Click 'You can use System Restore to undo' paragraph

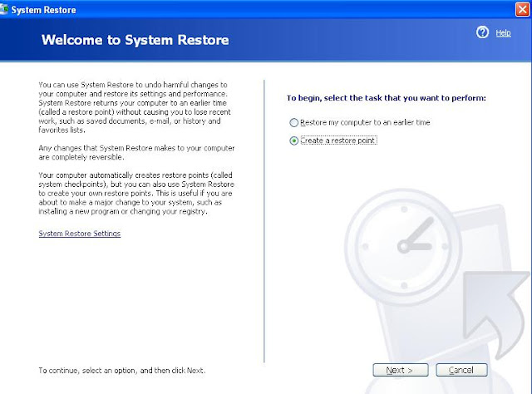point(135,107)
